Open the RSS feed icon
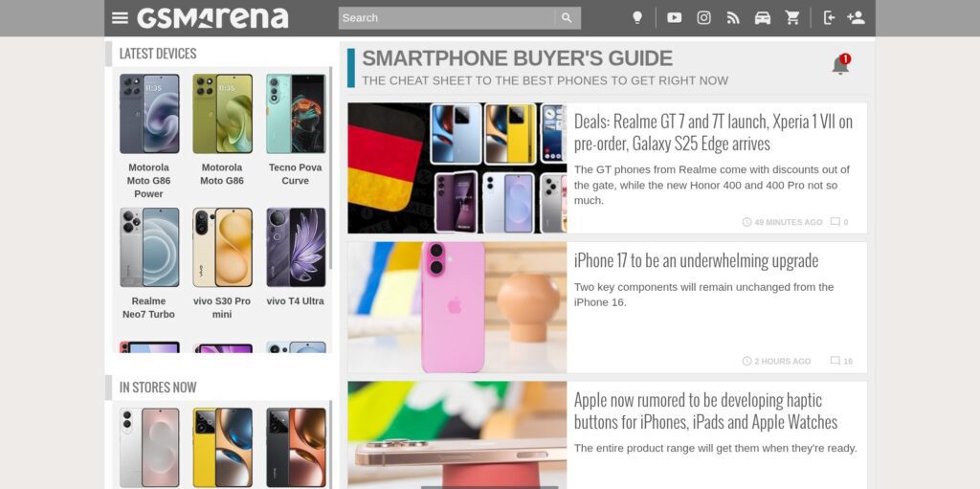This screenshot has width=980, height=489. (733, 18)
